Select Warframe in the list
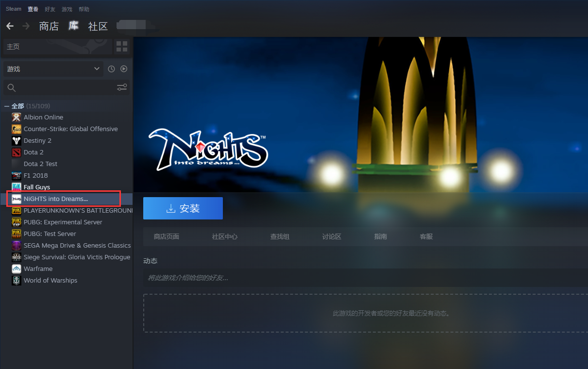Image resolution: width=588 pixels, height=369 pixels. pyautogui.click(x=38, y=268)
